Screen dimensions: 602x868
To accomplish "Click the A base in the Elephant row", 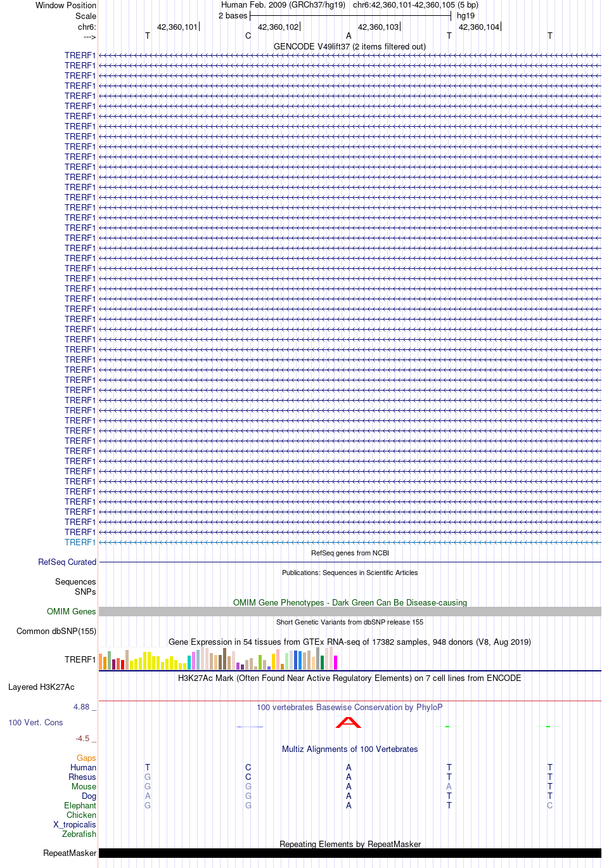I will [x=349, y=805].
